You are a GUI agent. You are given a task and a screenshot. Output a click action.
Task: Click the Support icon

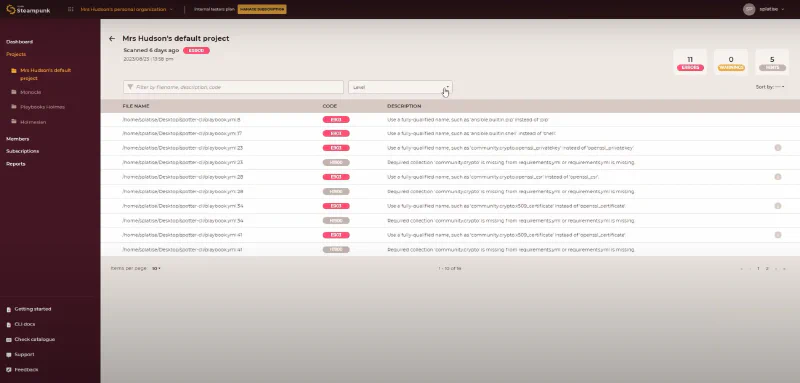(9, 354)
